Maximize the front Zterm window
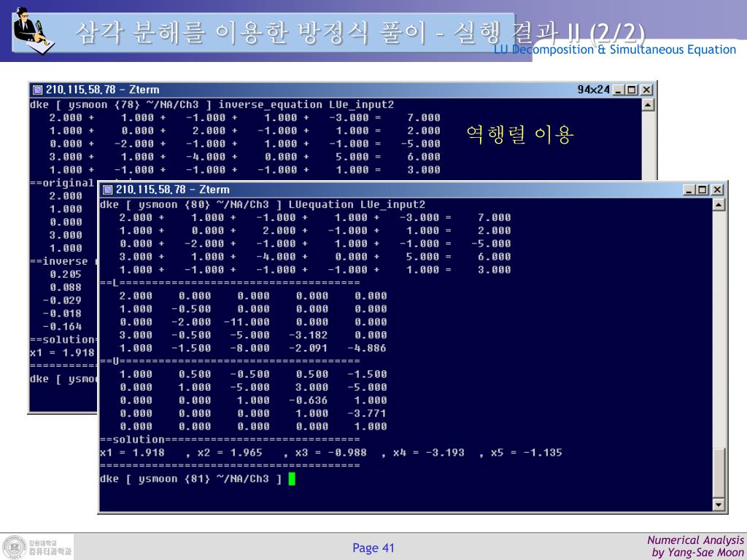The height and width of the screenshot is (560, 747). click(702, 190)
